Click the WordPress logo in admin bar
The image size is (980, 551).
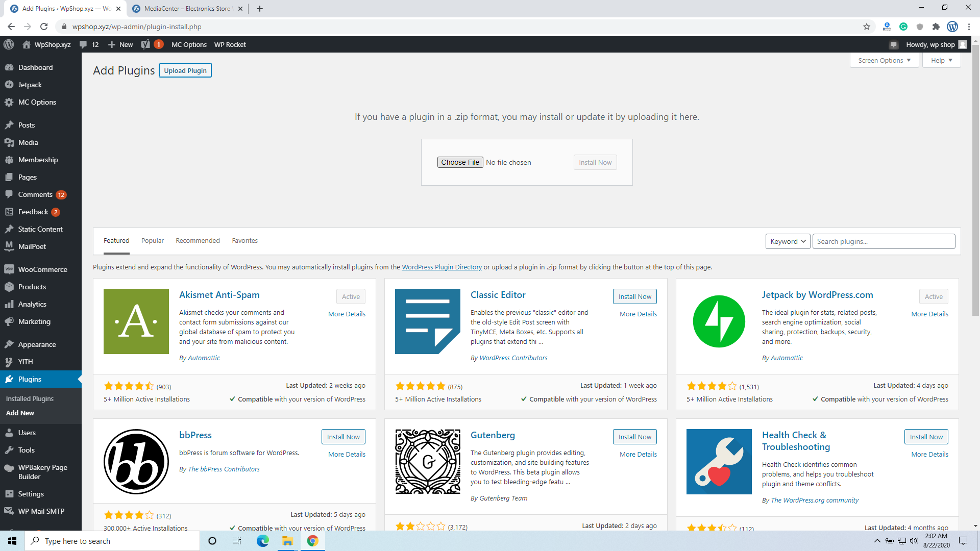9,44
